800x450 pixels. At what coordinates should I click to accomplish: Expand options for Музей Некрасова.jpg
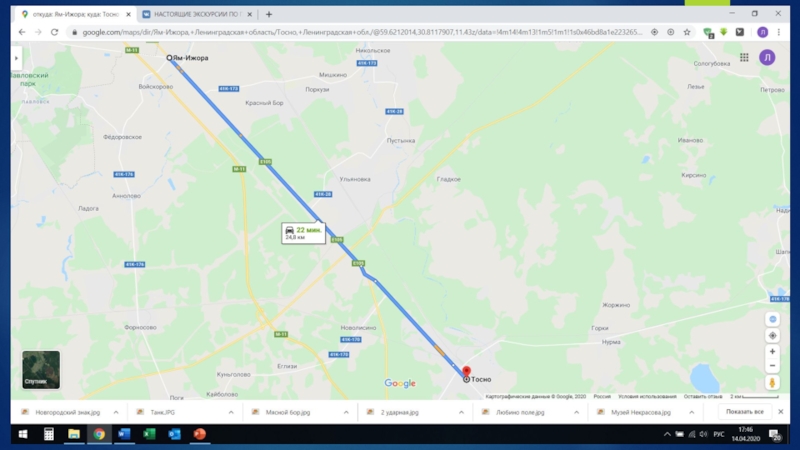tap(691, 412)
